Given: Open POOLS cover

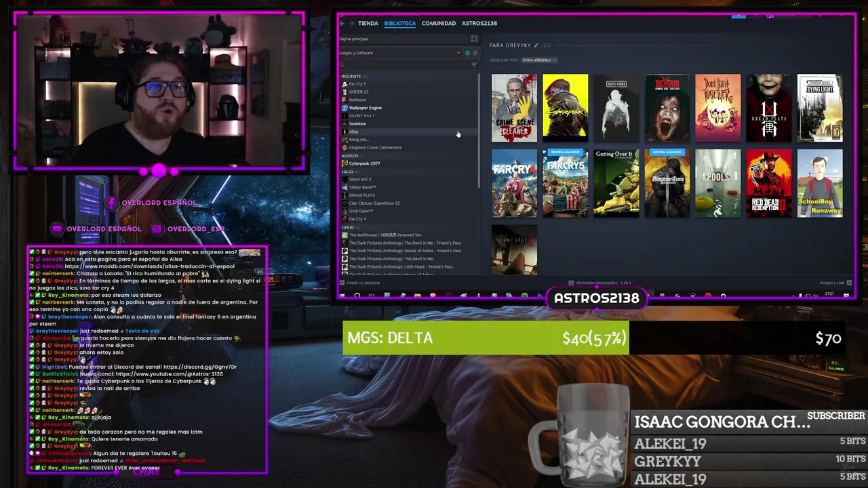Looking at the screenshot, I should [718, 184].
